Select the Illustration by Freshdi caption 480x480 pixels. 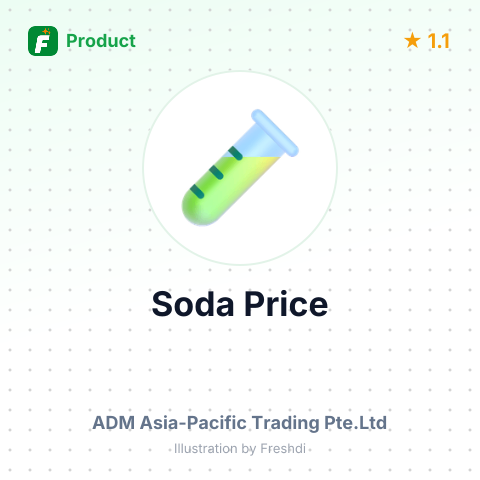(x=240, y=449)
